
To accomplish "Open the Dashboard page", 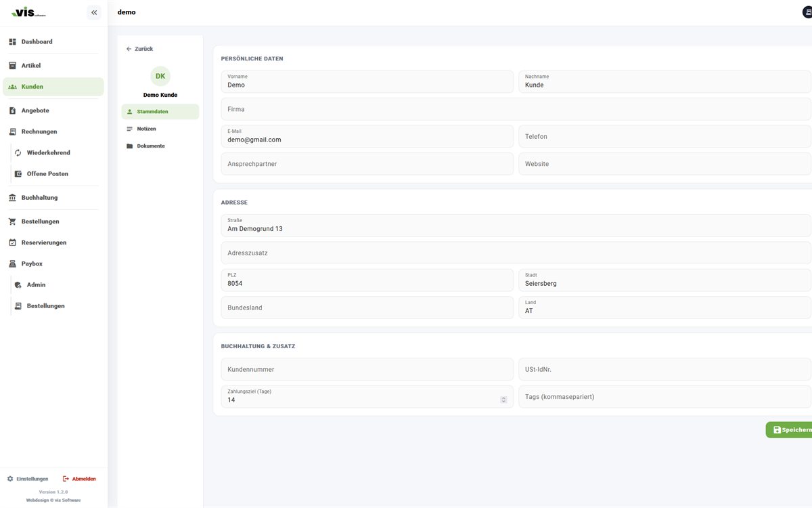I will coord(53,42).
